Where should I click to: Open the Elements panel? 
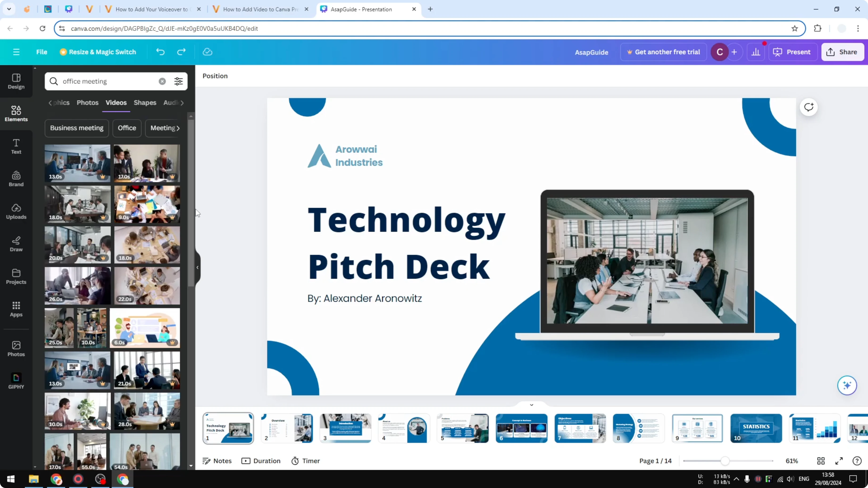[x=16, y=114]
